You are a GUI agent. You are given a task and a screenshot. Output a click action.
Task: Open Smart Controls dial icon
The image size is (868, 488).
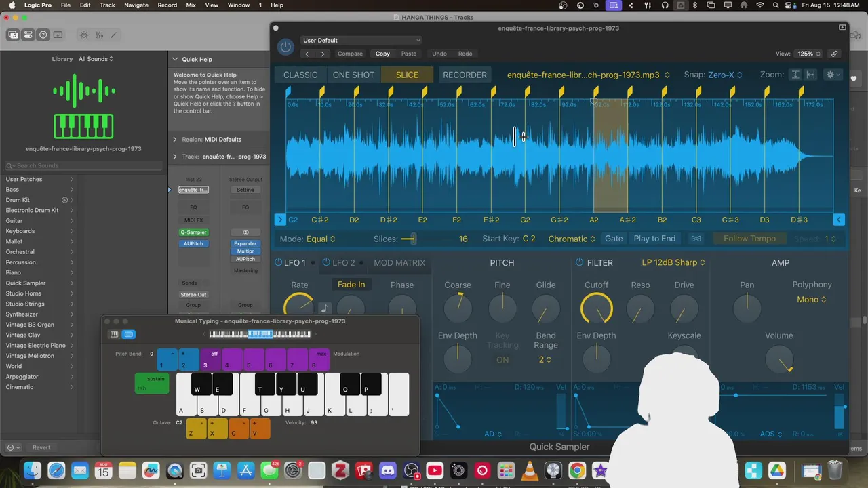click(x=84, y=35)
